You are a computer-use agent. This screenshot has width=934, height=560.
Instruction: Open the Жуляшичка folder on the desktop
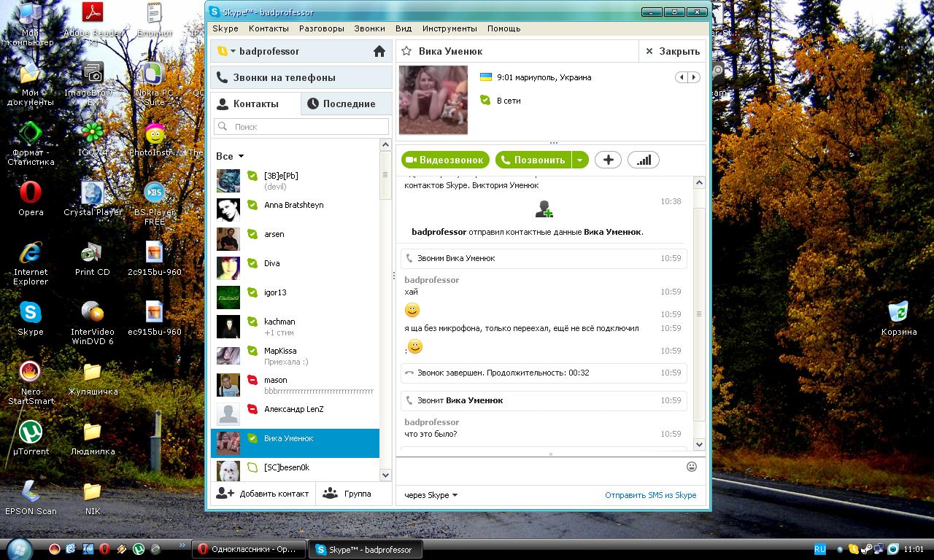point(93,378)
